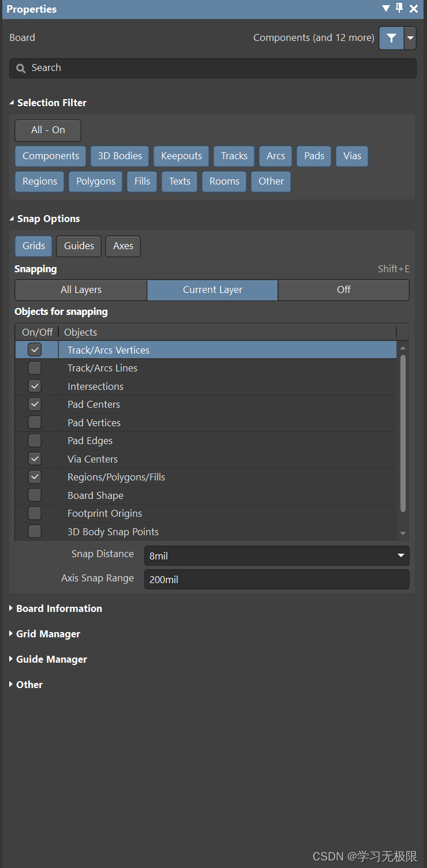
Task: Click the All - On button
Action: click(48, 130)
